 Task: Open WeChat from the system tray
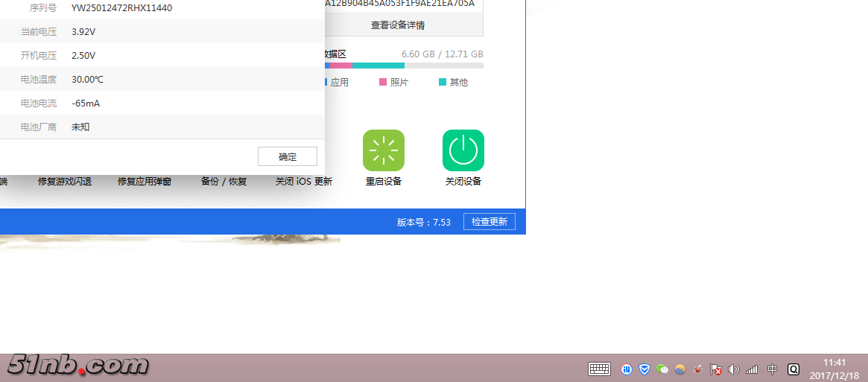(662, 369)
